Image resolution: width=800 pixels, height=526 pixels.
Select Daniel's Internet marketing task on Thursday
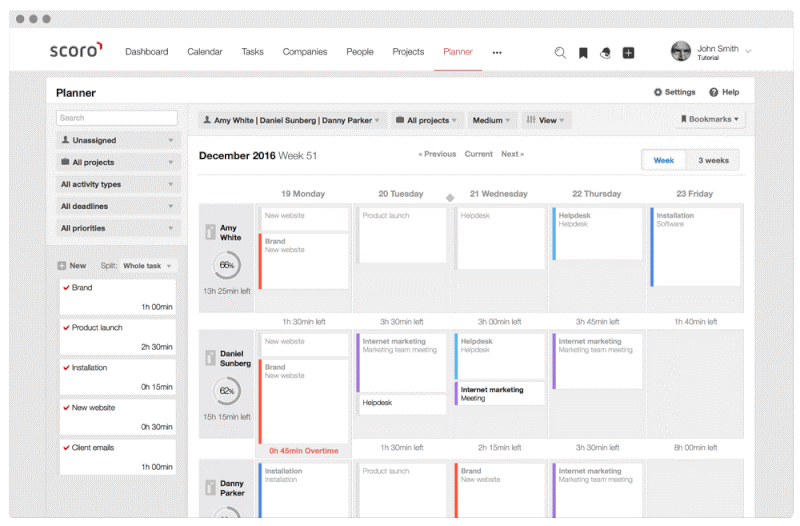[x=597, y=361]
